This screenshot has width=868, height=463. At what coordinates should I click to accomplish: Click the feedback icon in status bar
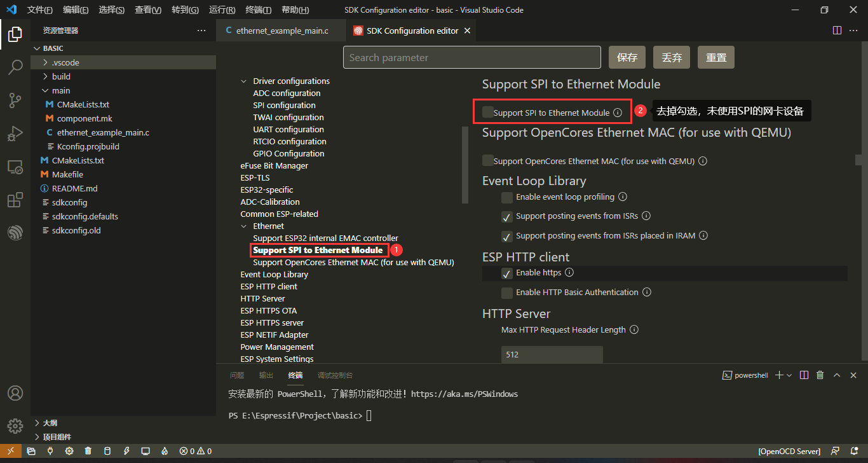pyautogui.click(x=836, y=452)
